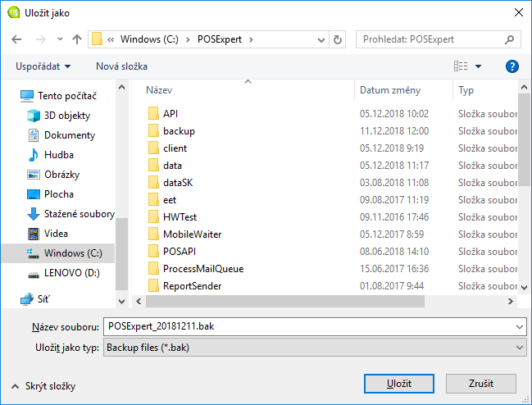
Task: Click the back navigation arrow
Action: pyautogui.click(x=18, y=39)
